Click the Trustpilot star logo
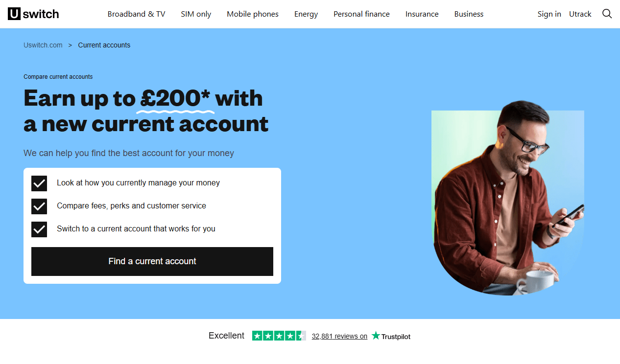Image resolution: width=620 pixels, height=364 pixels. tap(391, 336)
